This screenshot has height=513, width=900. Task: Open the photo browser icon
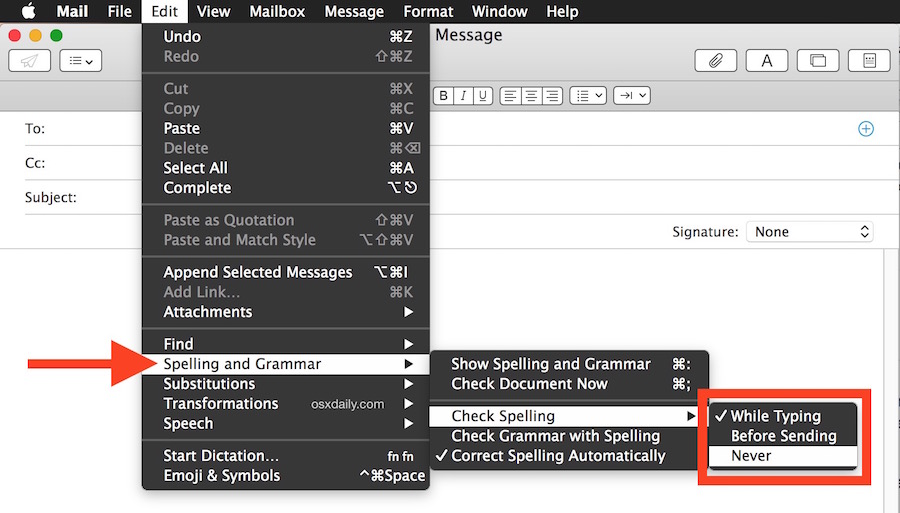[818, 60]
